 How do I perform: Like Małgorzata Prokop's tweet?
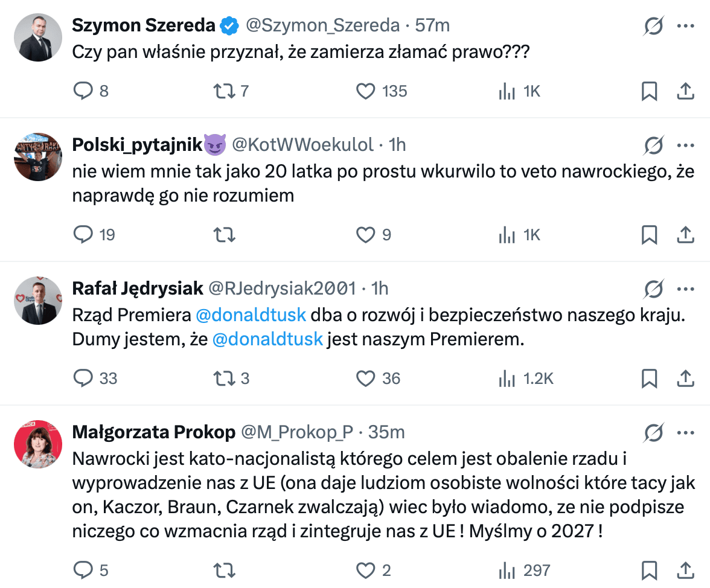365,570
